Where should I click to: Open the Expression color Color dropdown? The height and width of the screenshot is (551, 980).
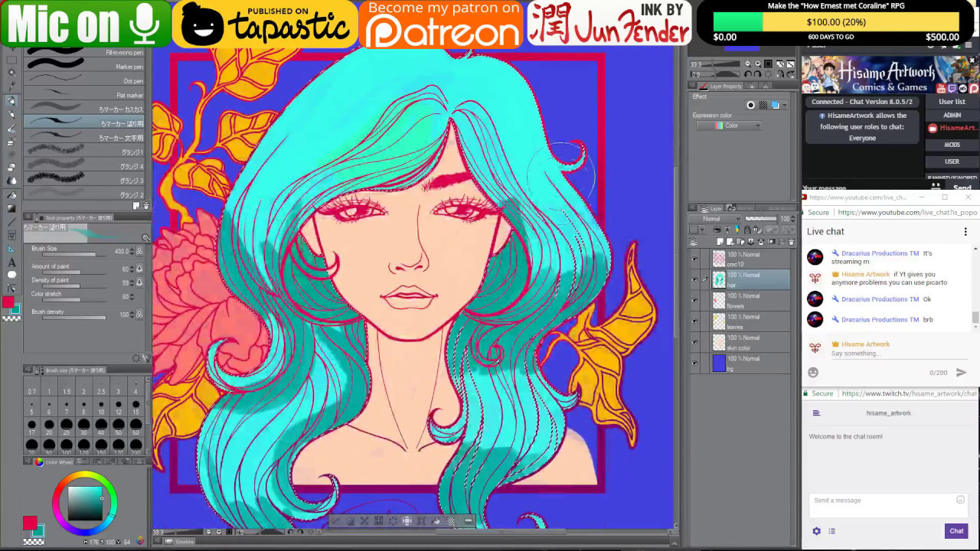tap(729, 126)
